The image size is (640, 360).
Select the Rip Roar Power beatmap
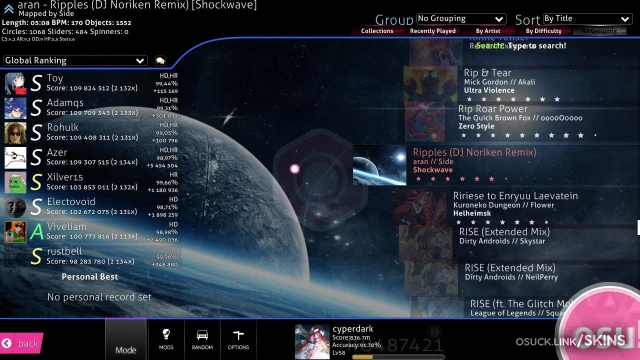[522, 121]
